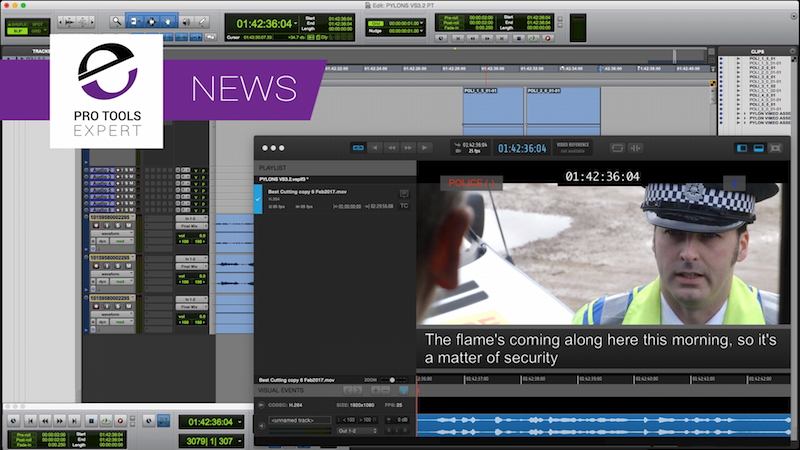The width and height of the screenshot is (800, 450).
Task: Open Final Mix output selector on first track
Action: (x=191, y=226)
